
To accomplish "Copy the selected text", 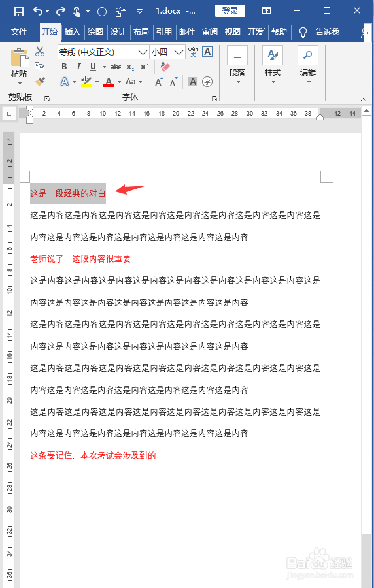I will click(x=40, y=67).
